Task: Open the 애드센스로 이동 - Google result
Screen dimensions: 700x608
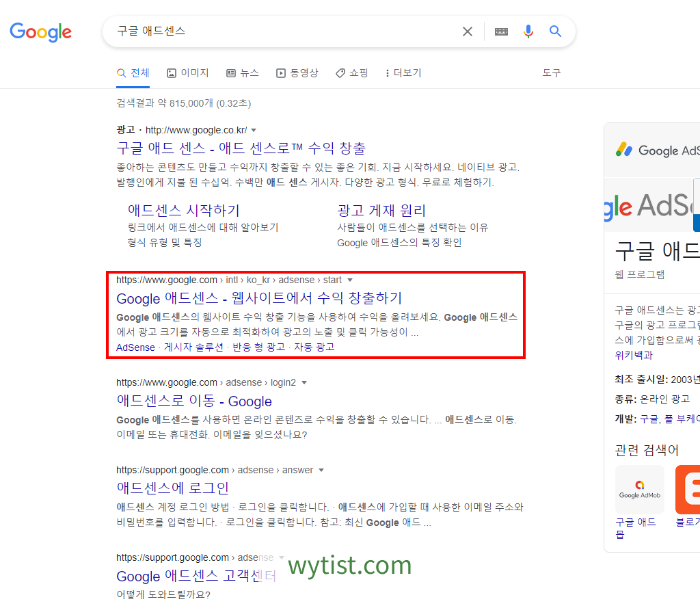Action: click(x=194, y=401)
